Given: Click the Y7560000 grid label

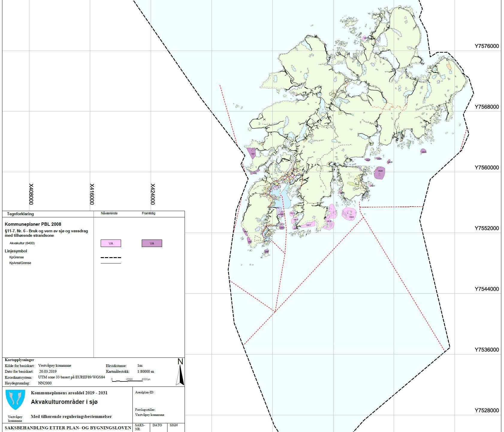Looking at the screenshot, I should [487, 167].
